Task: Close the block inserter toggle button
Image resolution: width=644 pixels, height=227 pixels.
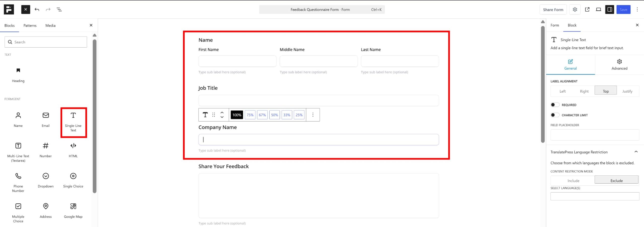Action: (x=26, y=10)
